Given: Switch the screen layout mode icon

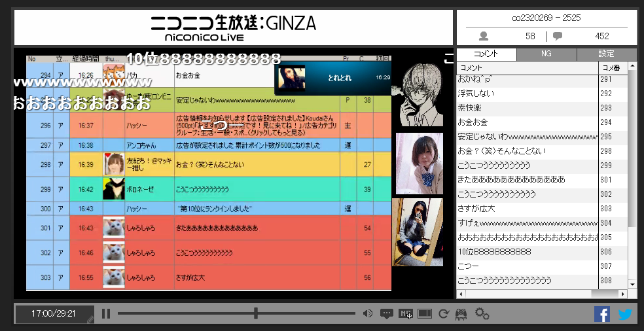Looking at the screenshot, I should 425,314.
